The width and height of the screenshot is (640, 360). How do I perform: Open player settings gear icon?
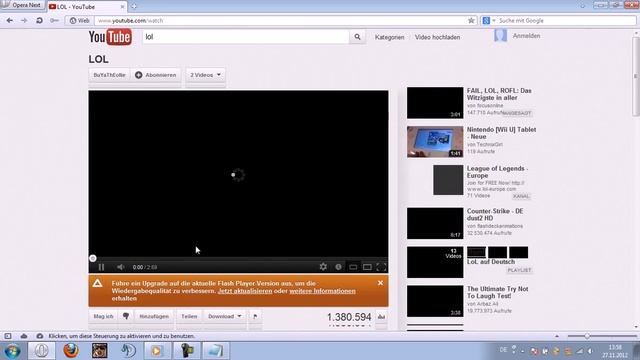(323, 267)
